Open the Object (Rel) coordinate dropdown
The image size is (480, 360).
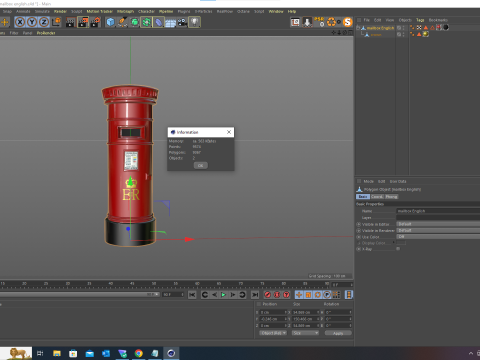point(273,333)
